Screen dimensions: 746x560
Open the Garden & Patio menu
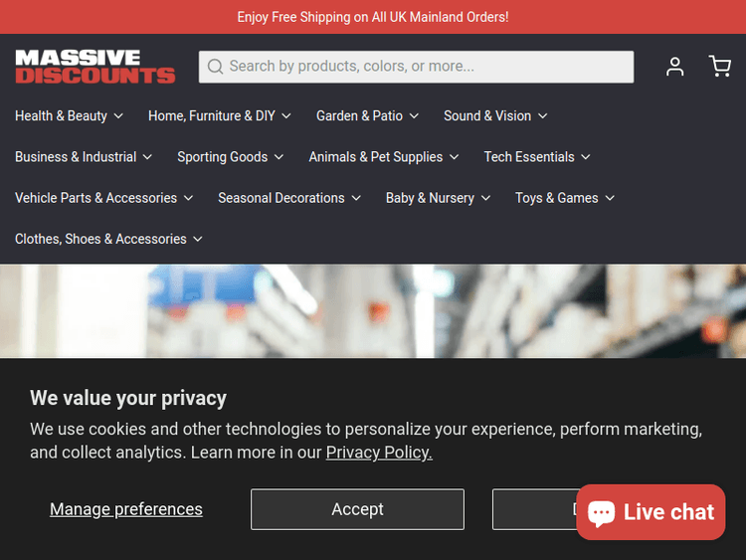tap(367, 116)
